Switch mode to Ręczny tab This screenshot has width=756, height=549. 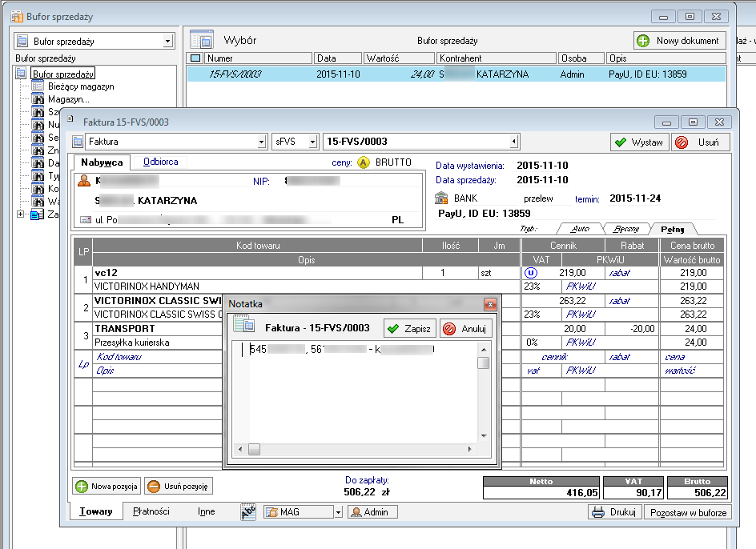point(625,229)
